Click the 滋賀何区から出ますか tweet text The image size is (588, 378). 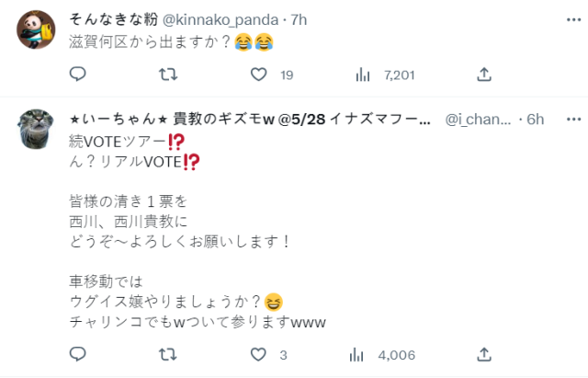tap(158, 41)
